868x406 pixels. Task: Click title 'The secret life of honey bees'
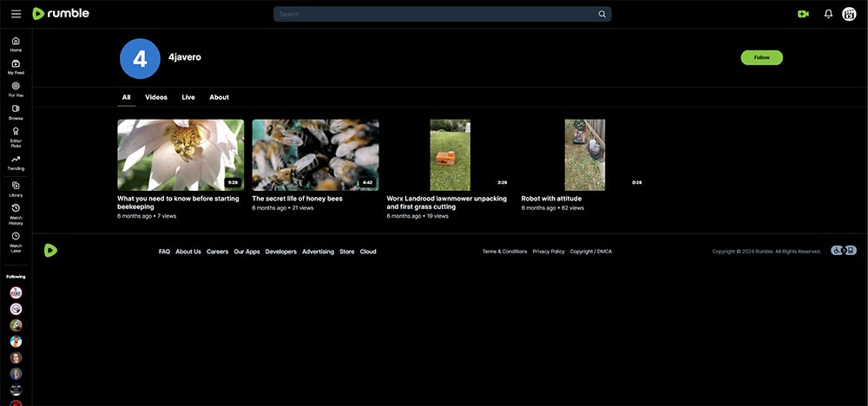[297, 199]
